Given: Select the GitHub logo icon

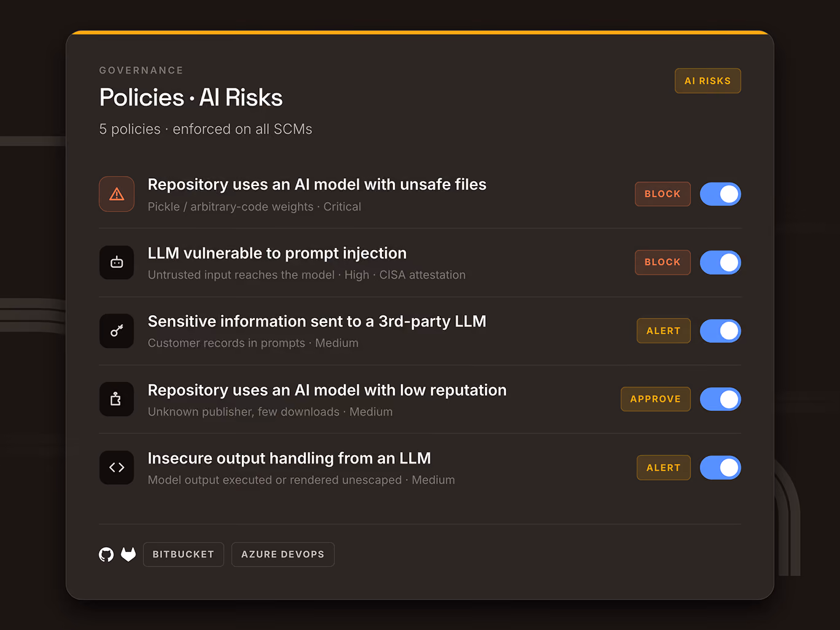Looking at the screenshot, I should 106,554.
